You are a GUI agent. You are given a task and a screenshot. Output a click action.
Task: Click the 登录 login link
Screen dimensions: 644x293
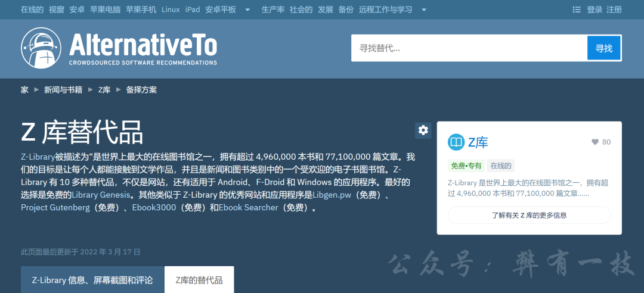coord(595,10)
